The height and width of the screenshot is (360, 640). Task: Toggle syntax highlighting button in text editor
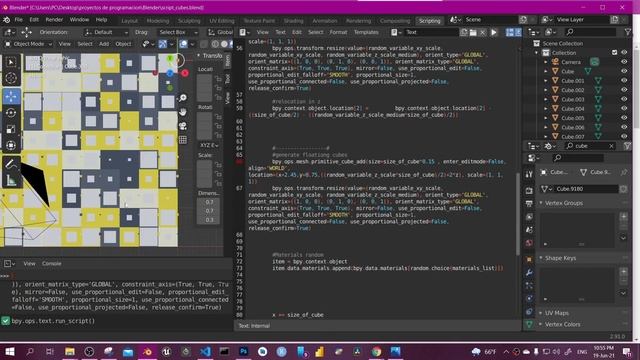coord(518,32)
